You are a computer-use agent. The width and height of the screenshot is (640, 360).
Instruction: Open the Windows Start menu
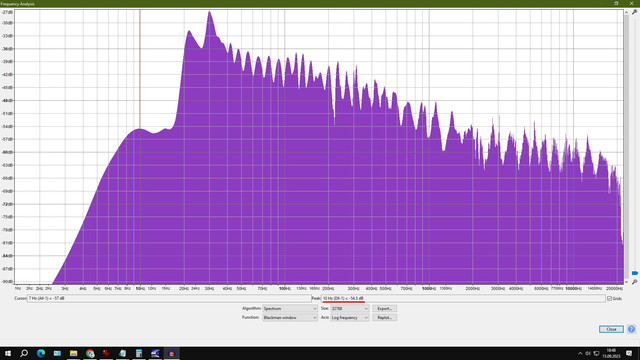point(7,353)
